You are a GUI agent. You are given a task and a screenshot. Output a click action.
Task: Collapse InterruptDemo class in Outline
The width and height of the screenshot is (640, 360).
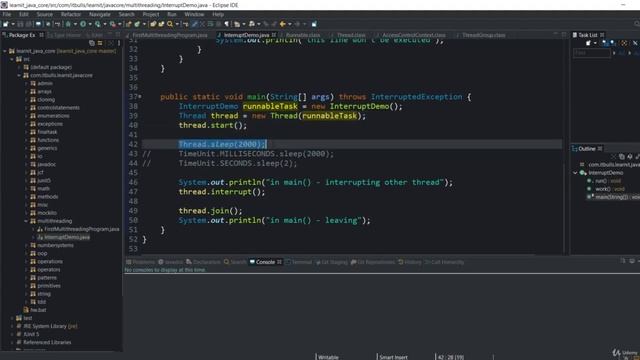tap(575, 173)
